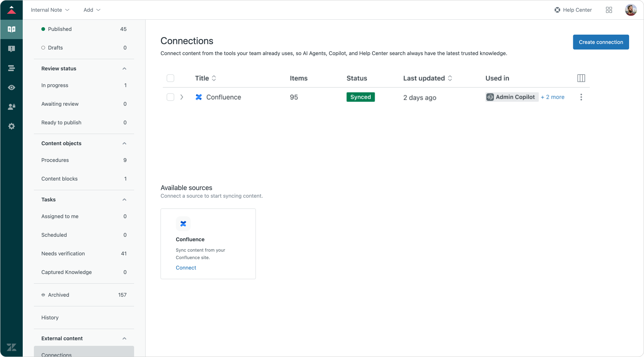The image size is (644, 357).
Task: Expand the Confluence connection row
Action: coord(182,97)
